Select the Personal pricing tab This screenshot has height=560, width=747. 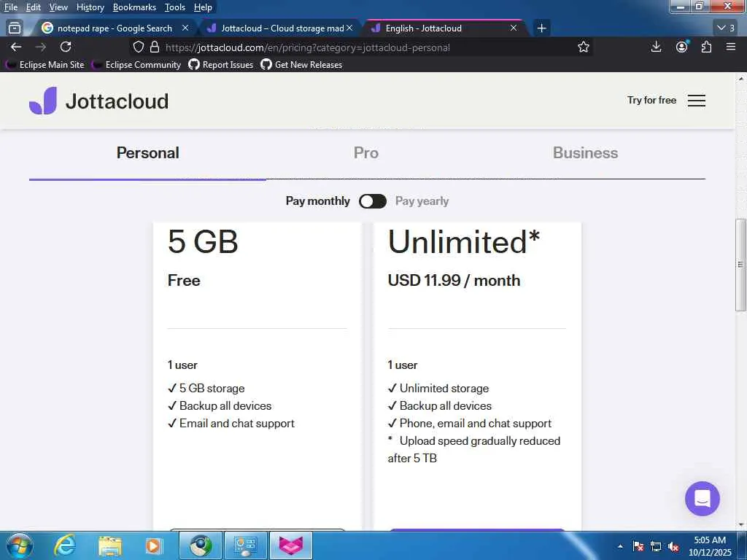tap(147, 153)
